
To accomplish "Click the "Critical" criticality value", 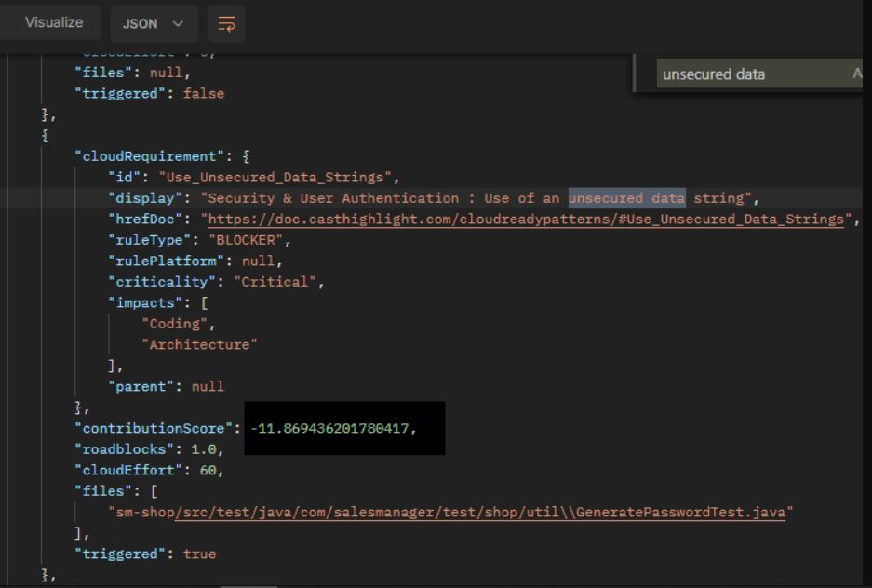I will (275, 282).
